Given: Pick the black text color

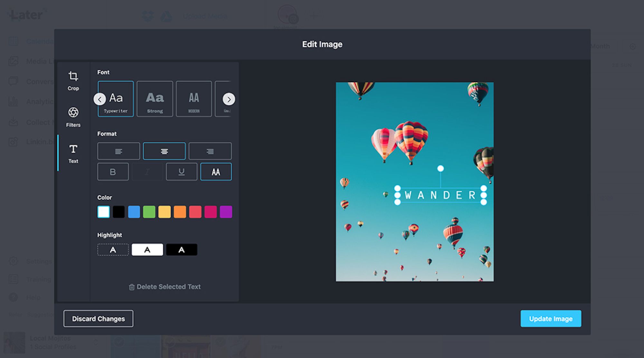Looking at the screenshot, I should pyautogui.click(x=119, y=212).
